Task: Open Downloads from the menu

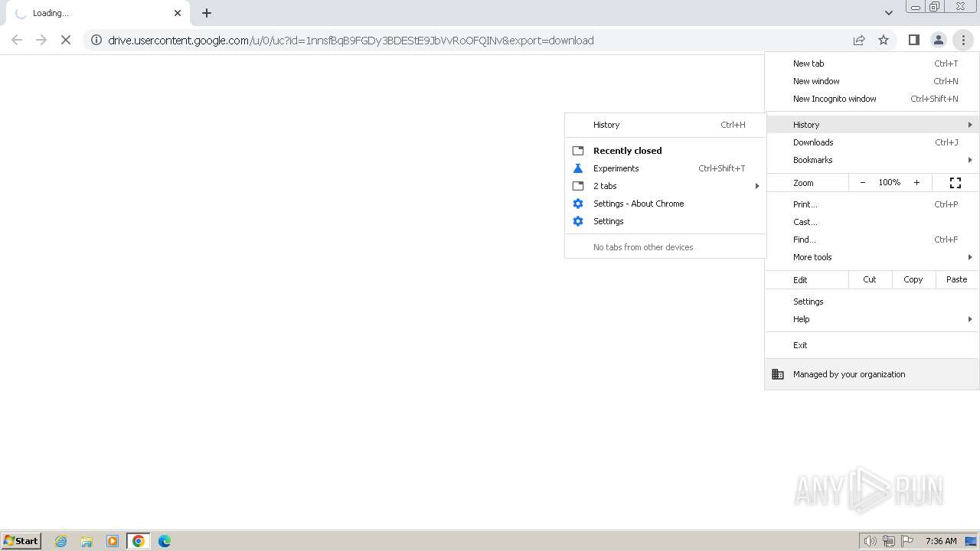Action: point(872,142)
